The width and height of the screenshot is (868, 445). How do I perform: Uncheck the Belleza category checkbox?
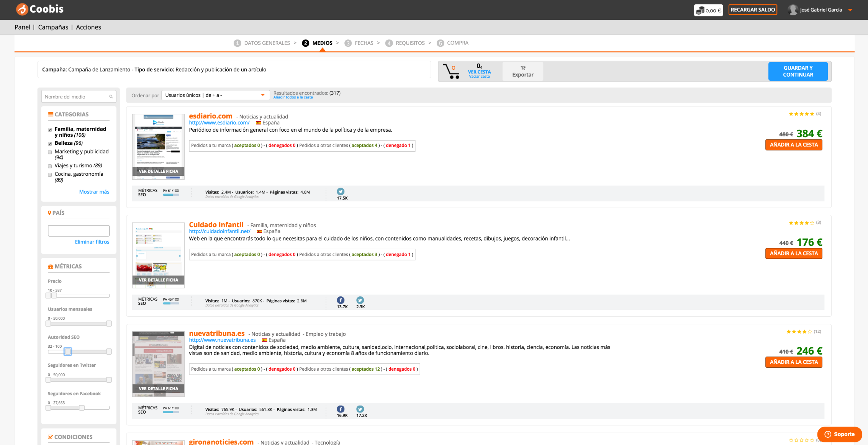pyautogui.click(x=50, y=144)
